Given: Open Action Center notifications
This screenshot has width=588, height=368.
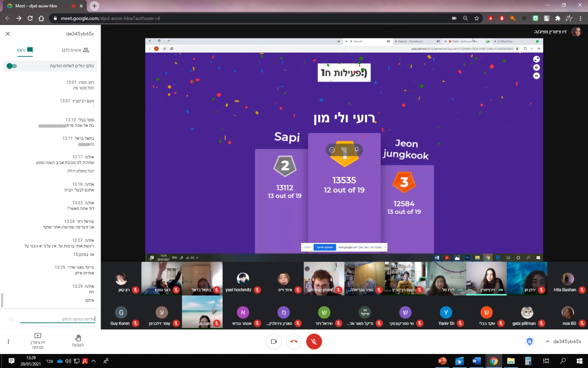Looking at the screenshot, I should click(x=11, y=361).
